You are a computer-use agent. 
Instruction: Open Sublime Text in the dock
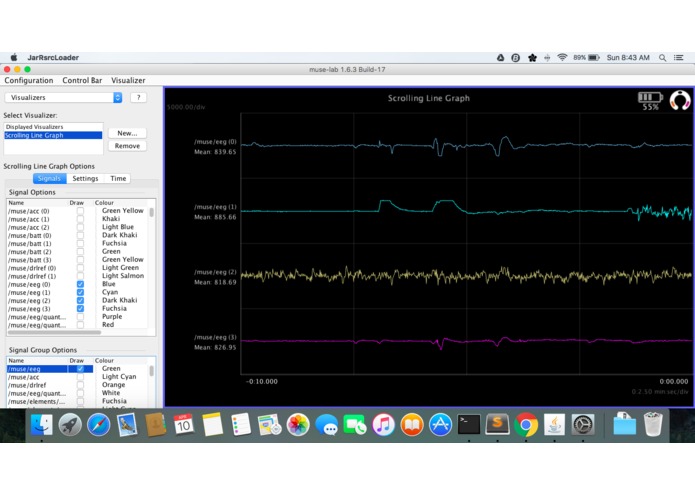pos(497,425)
